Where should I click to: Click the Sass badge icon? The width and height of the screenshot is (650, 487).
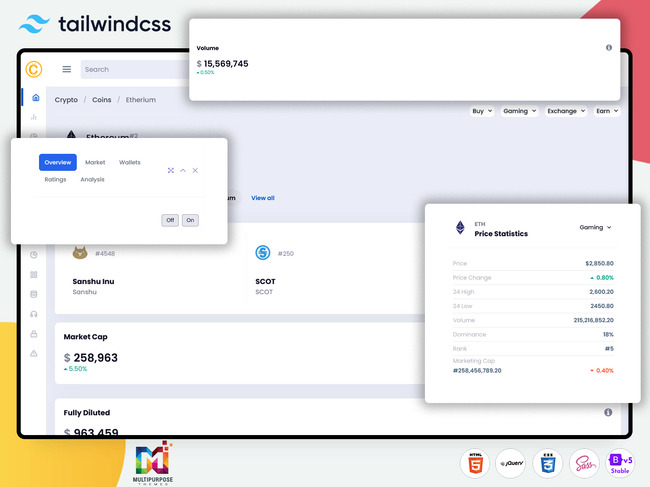[x=585, y=463]
